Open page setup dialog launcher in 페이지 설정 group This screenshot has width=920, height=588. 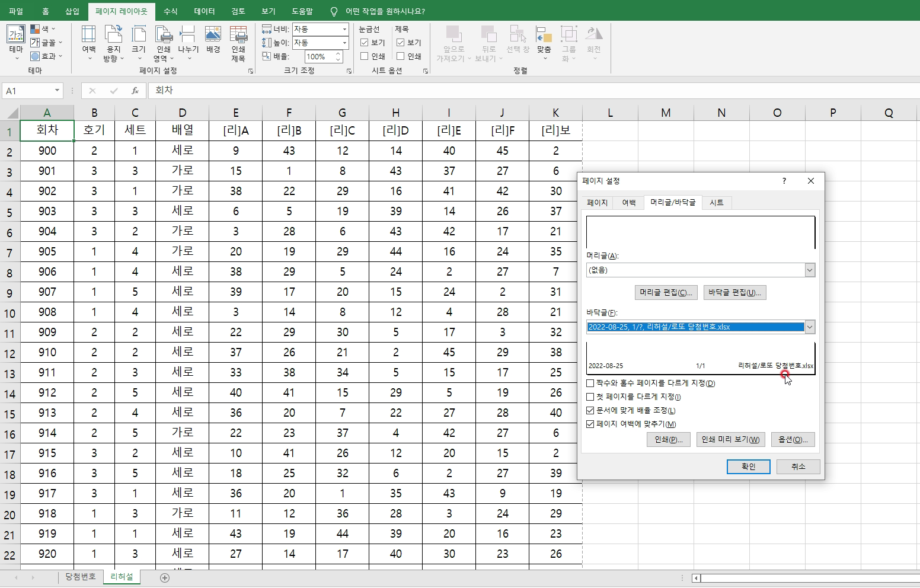251,71
